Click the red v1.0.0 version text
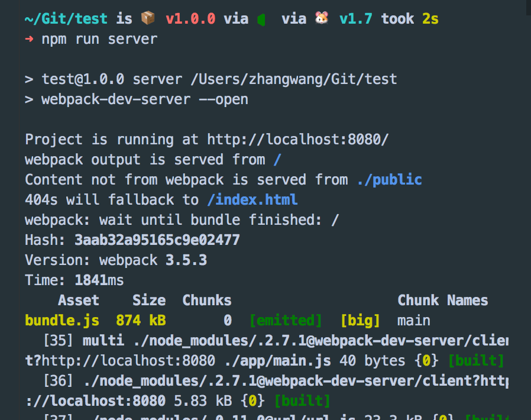The width and height of the screenshot is (531, 420). point(190,19)
